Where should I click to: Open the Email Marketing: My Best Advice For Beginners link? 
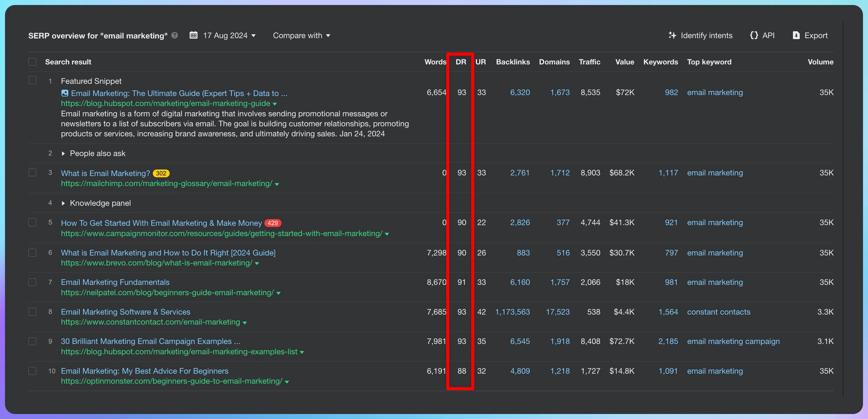(145, 371)
